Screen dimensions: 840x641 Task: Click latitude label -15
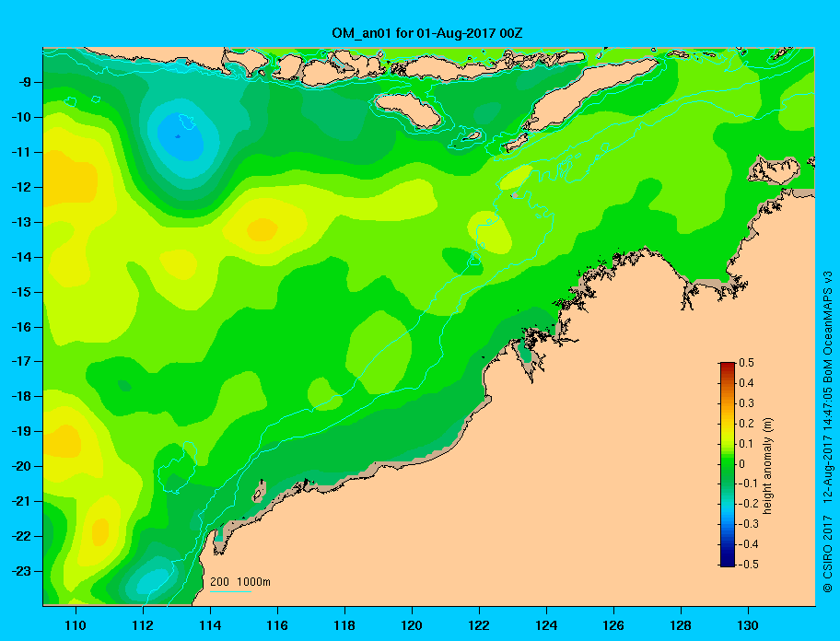click(22, 292)
